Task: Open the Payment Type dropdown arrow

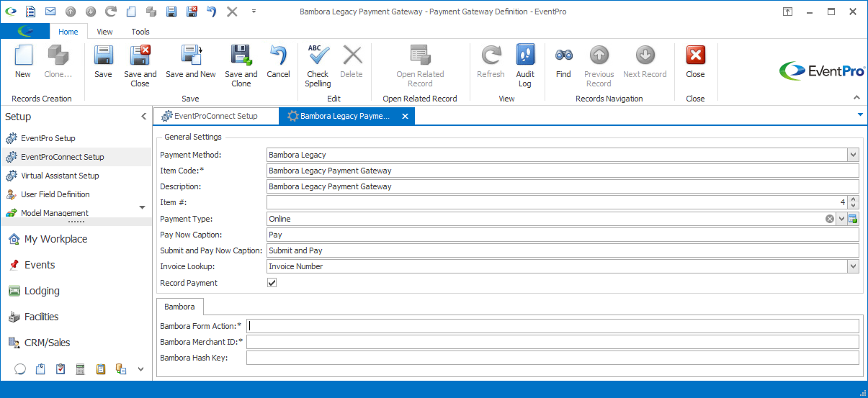Action: (x=841, y=219)
